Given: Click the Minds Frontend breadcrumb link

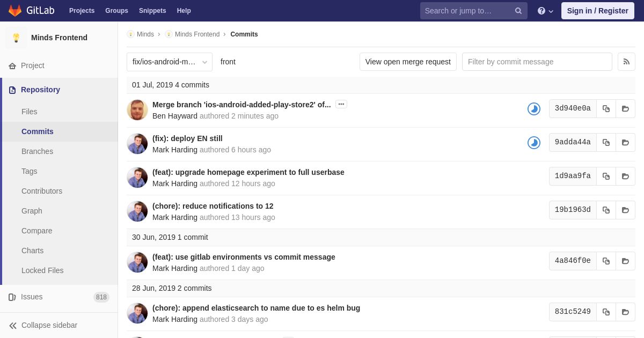Looking at the screenshot, I should point(197,34).
